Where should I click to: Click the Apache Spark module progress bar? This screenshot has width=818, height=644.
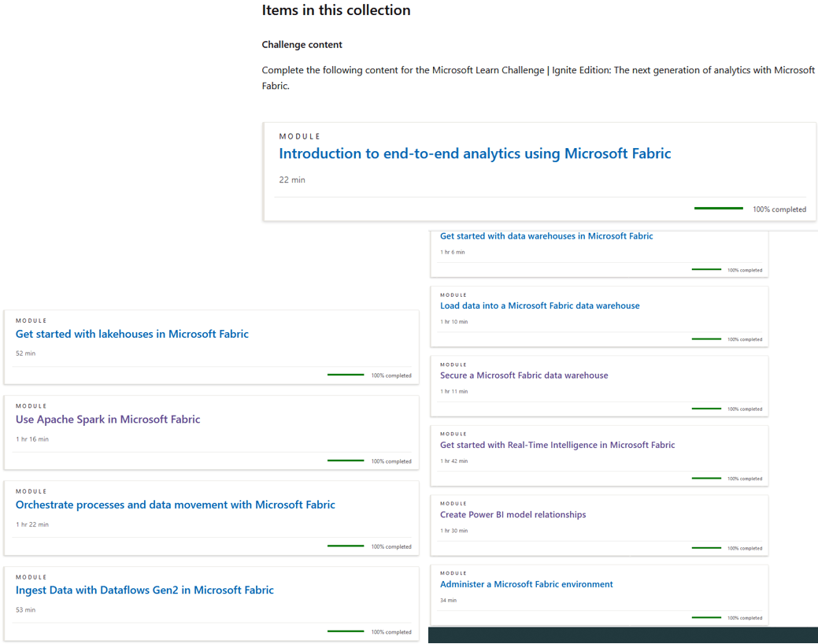coord(346,461)
